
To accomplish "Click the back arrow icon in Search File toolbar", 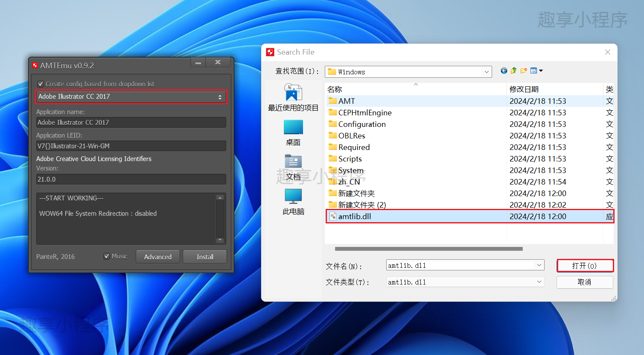I will click(504, 71).
